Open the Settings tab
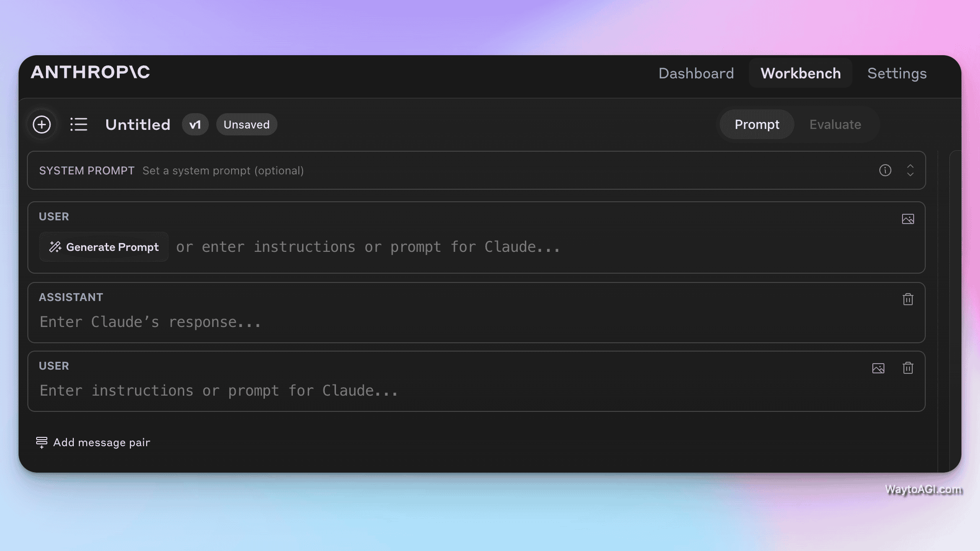This screenshot has height=551, width=980. [897, 73]
